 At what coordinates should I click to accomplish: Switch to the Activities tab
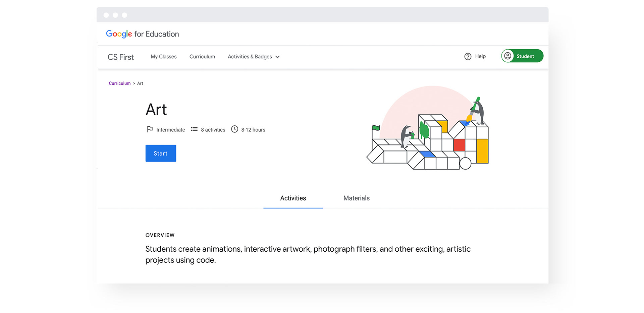(293, 198)
